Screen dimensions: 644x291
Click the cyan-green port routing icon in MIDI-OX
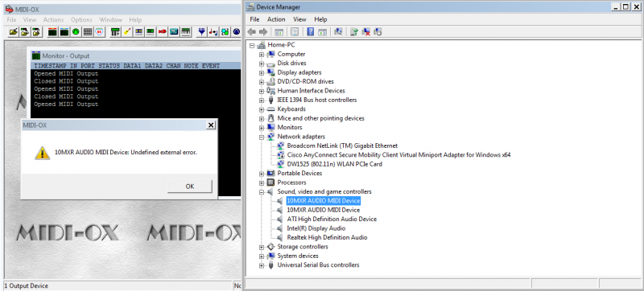tap(225, 31)
